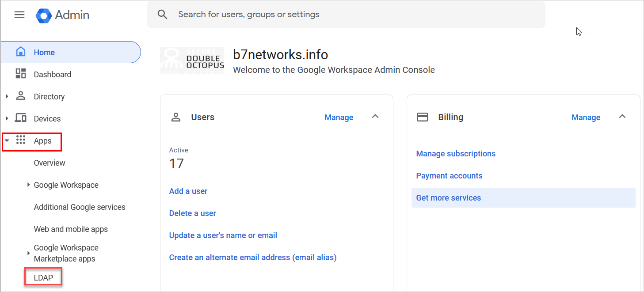
Task: Click the Apps grid icon
Action: 20,140
